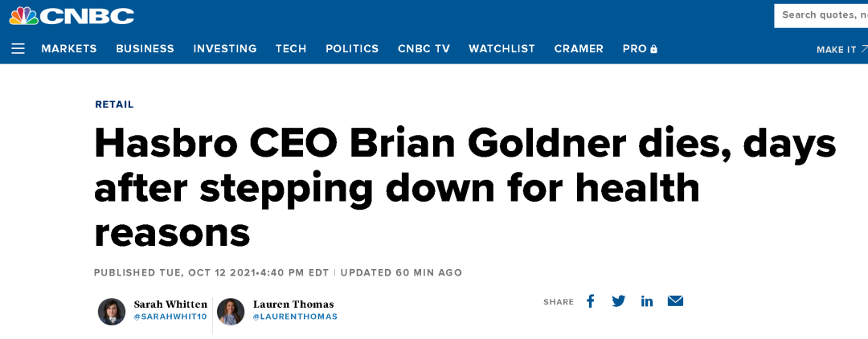Viewport: 868px width, 339px height.
Task: Share article on Facebook
Action: pos(591,301)
